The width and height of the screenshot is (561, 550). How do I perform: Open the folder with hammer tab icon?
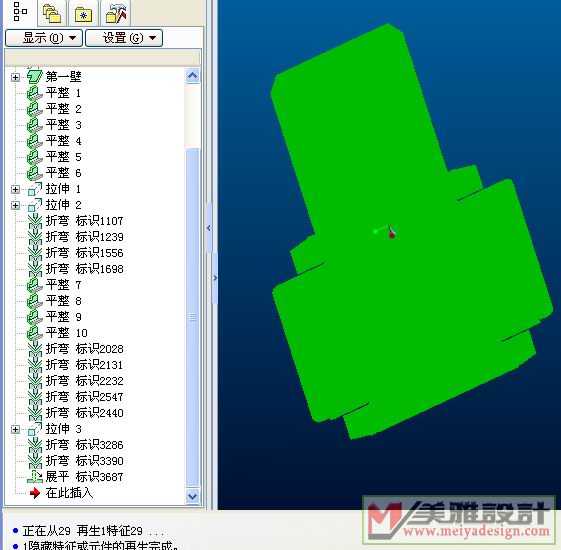[x=116, y=14]
